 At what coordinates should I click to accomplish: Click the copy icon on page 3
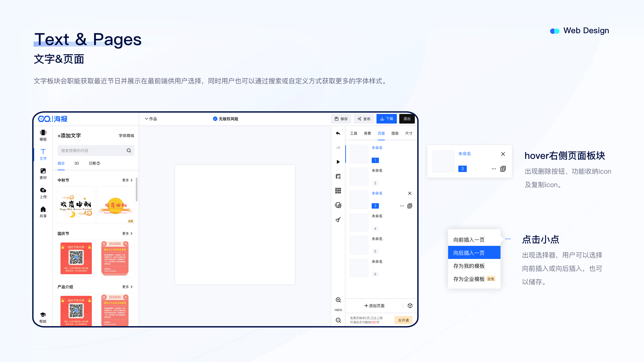coord(410,206)
